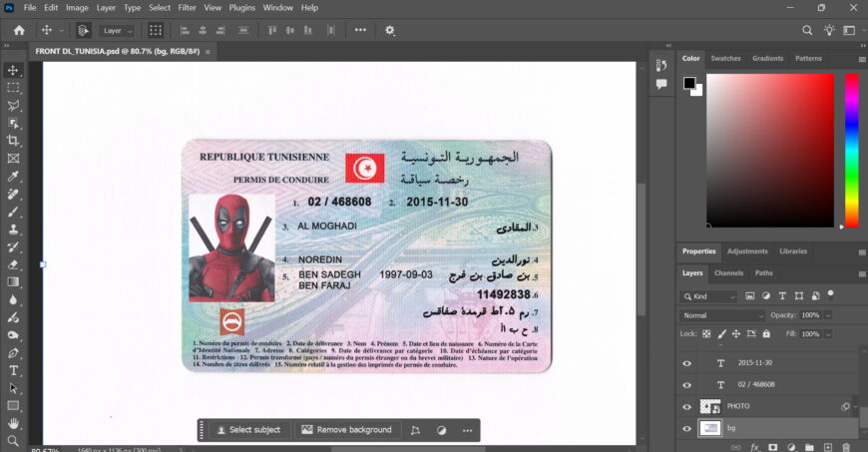Switch to the Swatches tab
The width and height of the screenshot is (868, 452).
click(x=725, y=58)
